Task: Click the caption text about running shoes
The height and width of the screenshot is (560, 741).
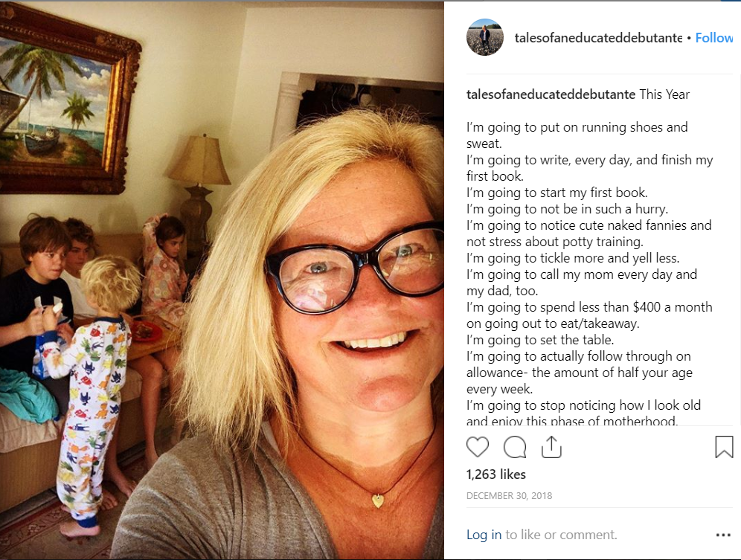Action: pyautogui.click(x=577, y=135)
